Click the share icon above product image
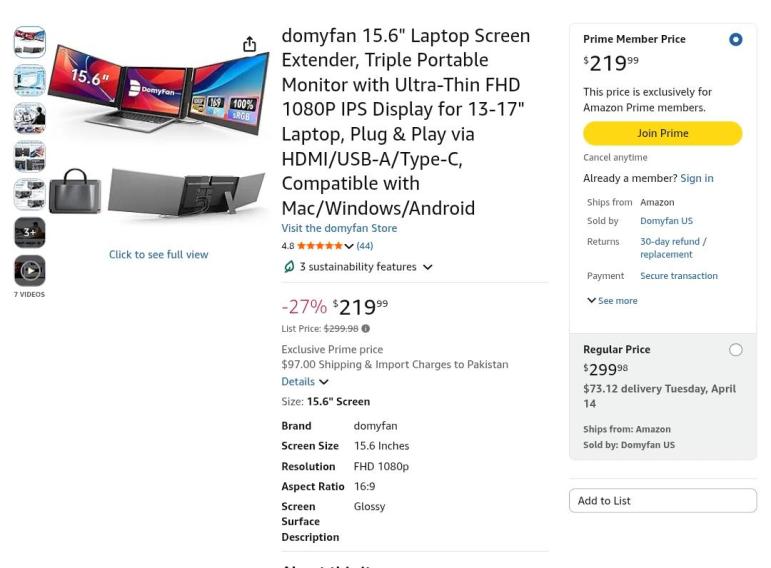Screen dimensions: 771x568 [249, 45]
